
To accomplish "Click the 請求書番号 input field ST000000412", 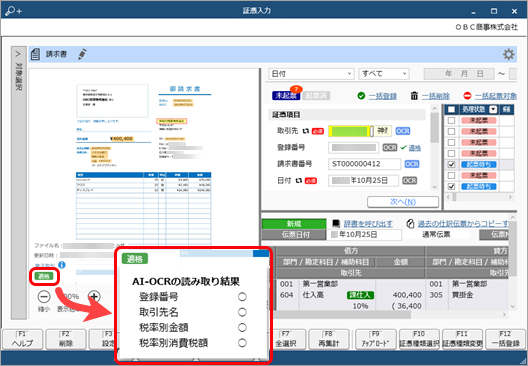I will click(x=364, y=164).
